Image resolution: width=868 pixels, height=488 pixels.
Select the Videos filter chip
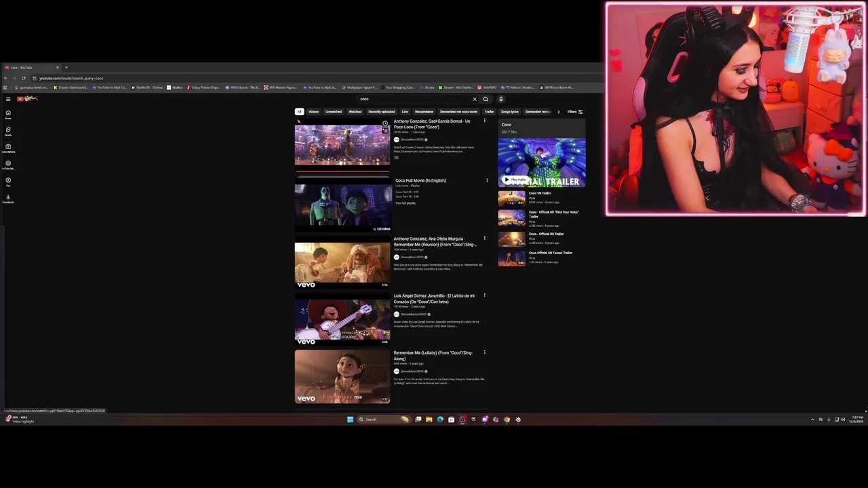[x=313, y=112]
